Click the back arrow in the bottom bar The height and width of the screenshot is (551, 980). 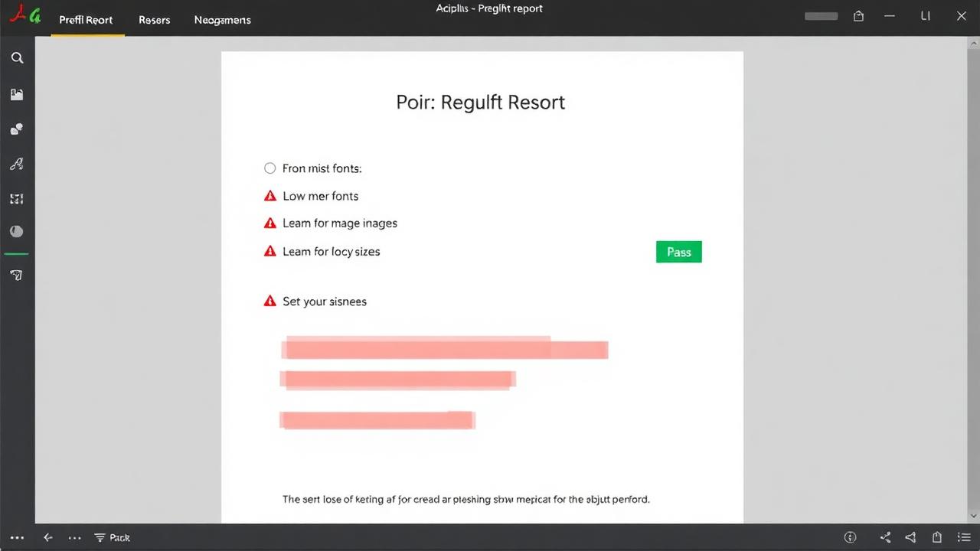click(47, 537)
